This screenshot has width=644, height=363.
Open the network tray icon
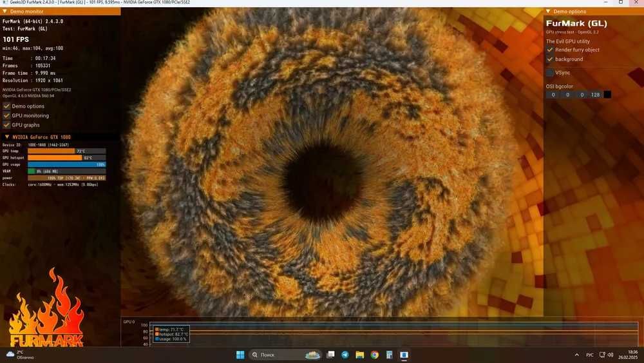coord(602,355)
